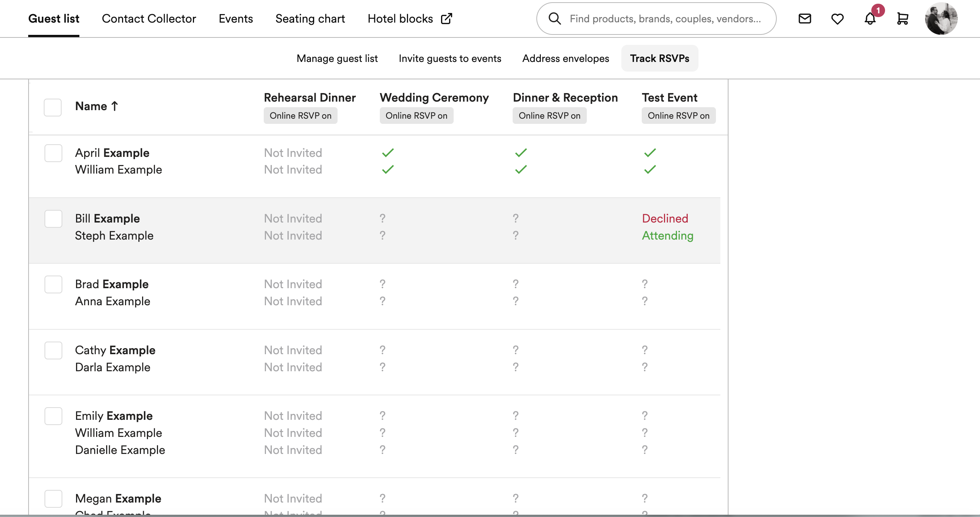
Task: Click the mail/messages icon
Action: [806, 18]
